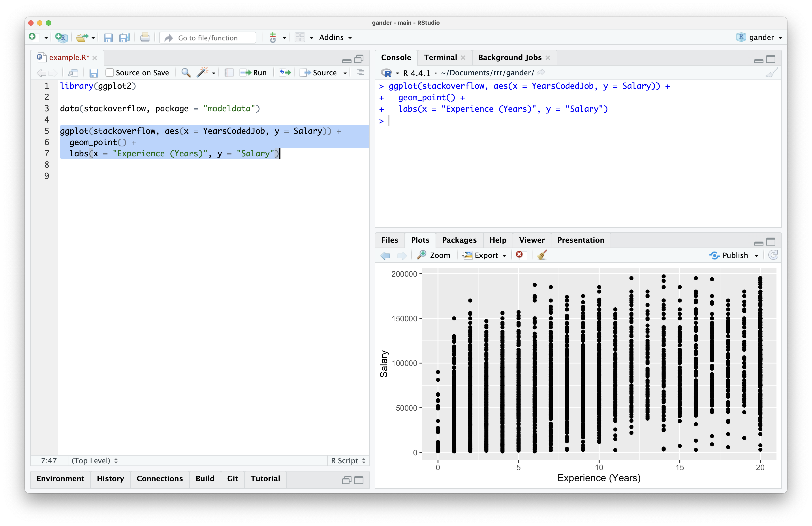
Task: Open the R Script mode selector
Action: pos(348,460)
